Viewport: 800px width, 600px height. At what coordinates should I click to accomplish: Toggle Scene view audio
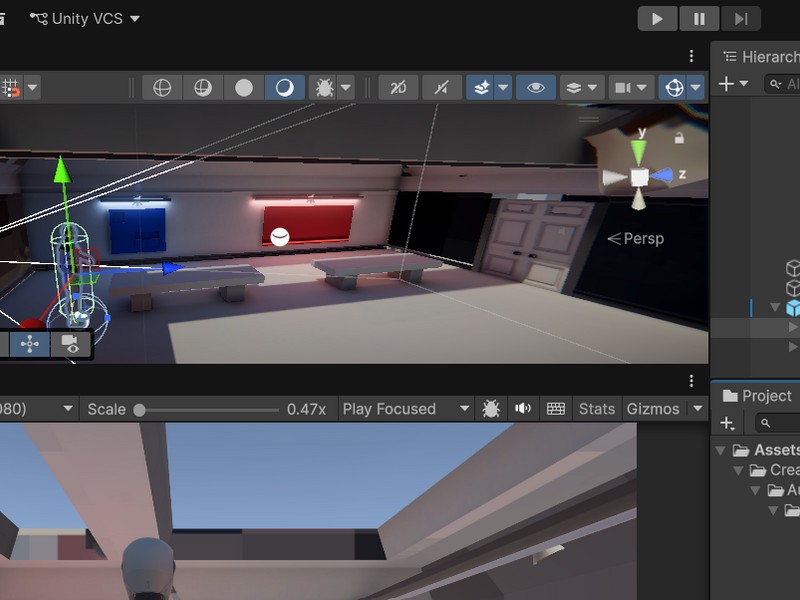pos(442,88)
